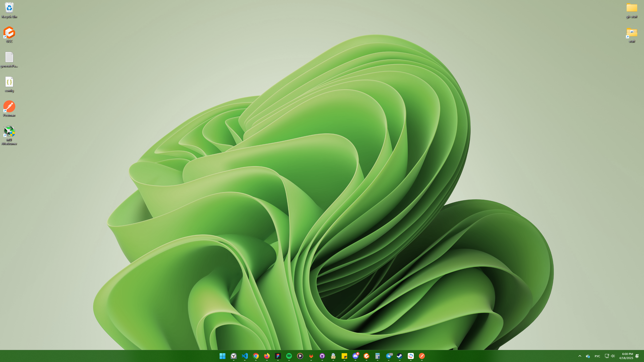Open the Windows Start menu
Viewport: 644px width, 362px height.
pyautogui.click(x=222, y=356)
